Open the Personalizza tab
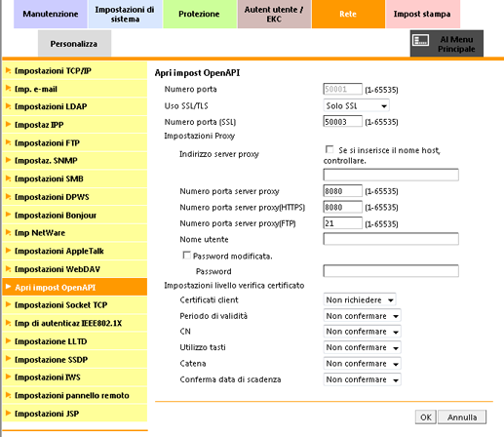The image size is (504, 437). pos(74,44)
